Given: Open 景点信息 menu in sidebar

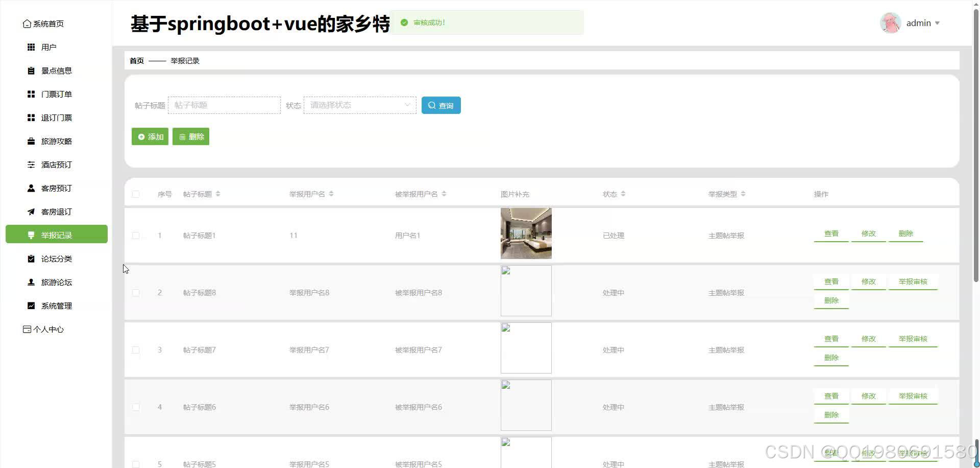Looking at the screenshot, I should pyautogui.click(x=57, y=71).
